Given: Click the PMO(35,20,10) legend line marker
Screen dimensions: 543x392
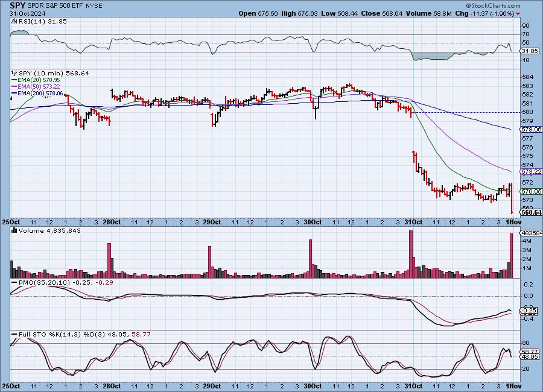Looking at the screenshot, I should (14, 283).
